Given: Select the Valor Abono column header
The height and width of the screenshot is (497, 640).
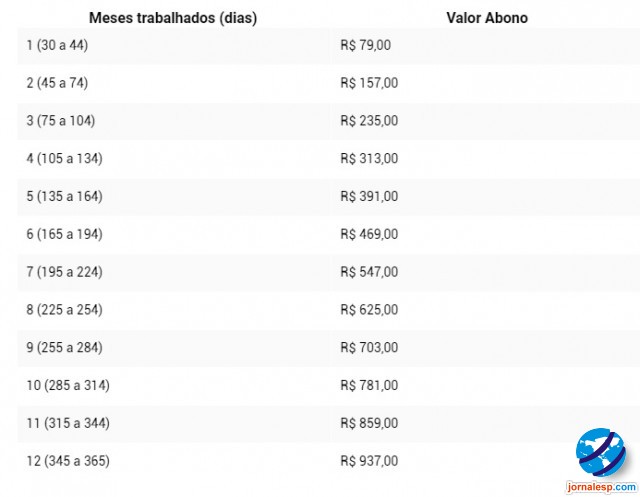Looking at the screenshot, I should point(487,18).
